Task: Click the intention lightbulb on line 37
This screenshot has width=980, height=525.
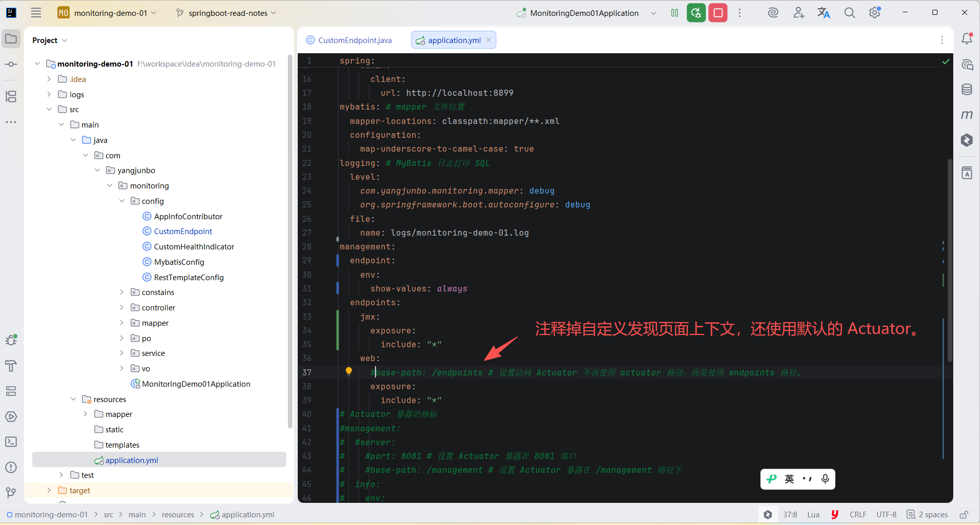Action: [x=349, y=372]
